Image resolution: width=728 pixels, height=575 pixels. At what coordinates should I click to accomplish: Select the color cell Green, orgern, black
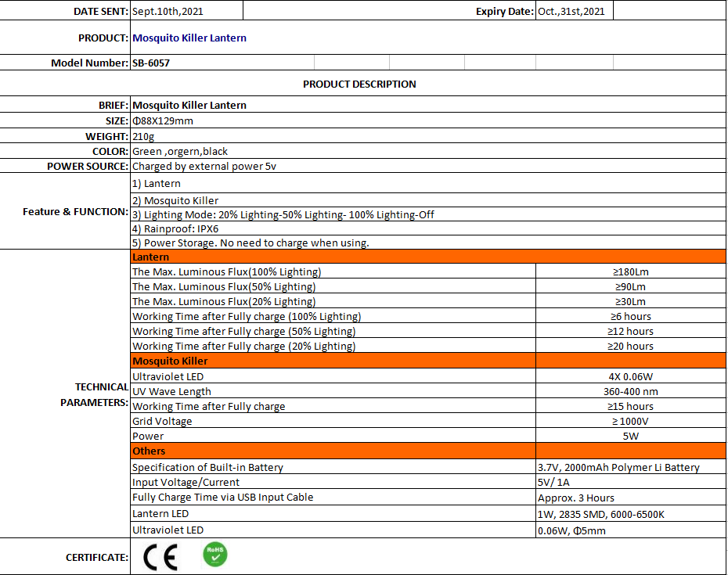[x=180, y=151]
